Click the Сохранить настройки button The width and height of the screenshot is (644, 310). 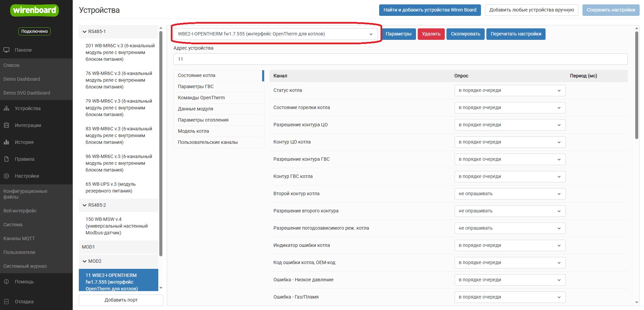tap(611, 10)
